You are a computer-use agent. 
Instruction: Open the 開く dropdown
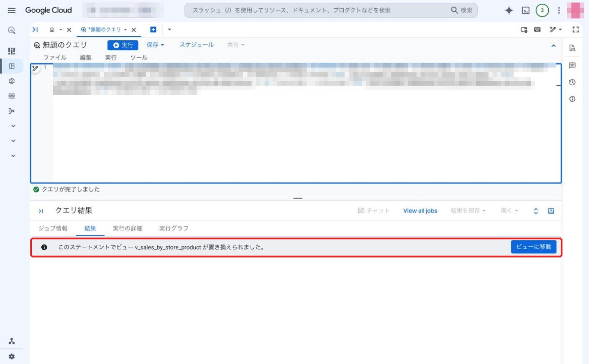coord(509,211)
